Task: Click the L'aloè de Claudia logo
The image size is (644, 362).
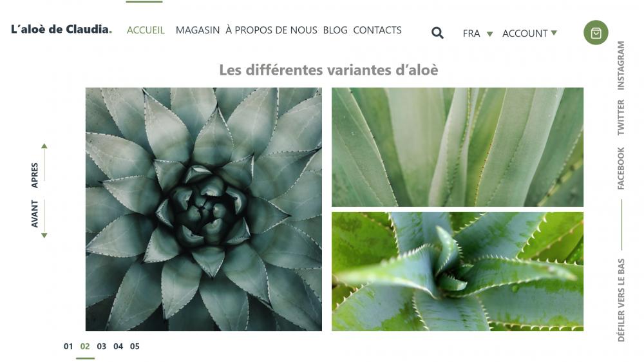Action: [x=61, y=29]
